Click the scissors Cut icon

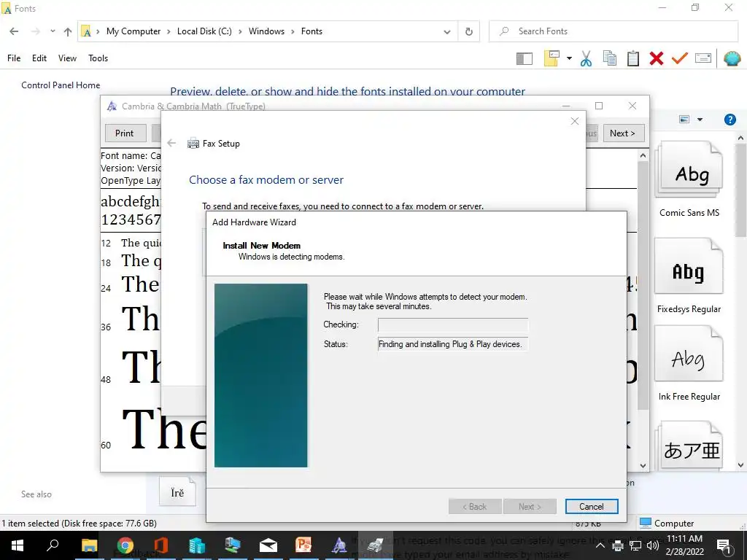point(586,58)
